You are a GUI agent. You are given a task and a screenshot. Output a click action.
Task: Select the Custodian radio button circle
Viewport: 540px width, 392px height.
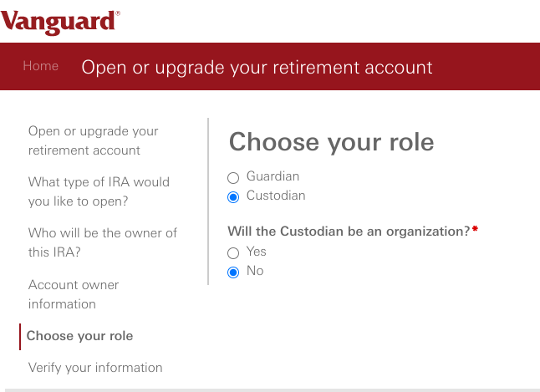[x=233, y=196]
